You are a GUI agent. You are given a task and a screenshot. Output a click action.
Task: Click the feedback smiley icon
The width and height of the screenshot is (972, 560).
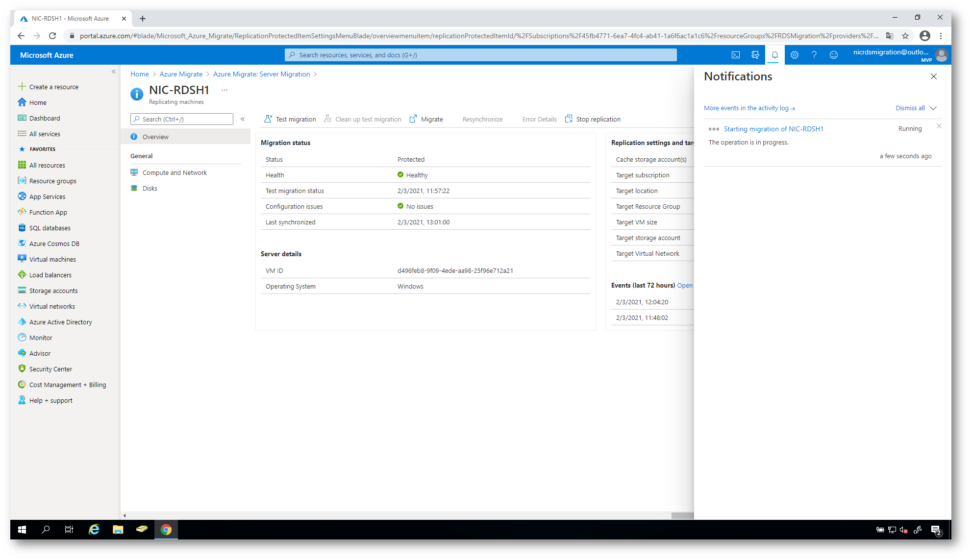(834, 55)
